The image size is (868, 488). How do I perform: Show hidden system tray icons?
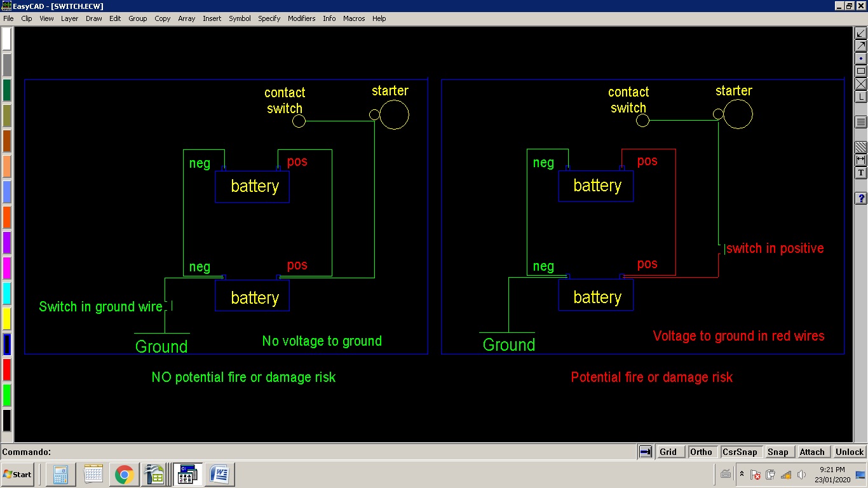tap(742, 474)
